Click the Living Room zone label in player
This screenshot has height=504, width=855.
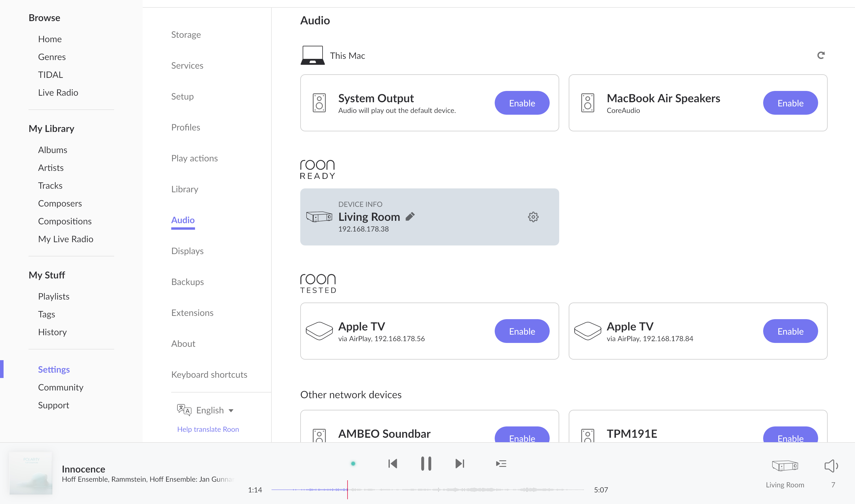coord(785,485)
